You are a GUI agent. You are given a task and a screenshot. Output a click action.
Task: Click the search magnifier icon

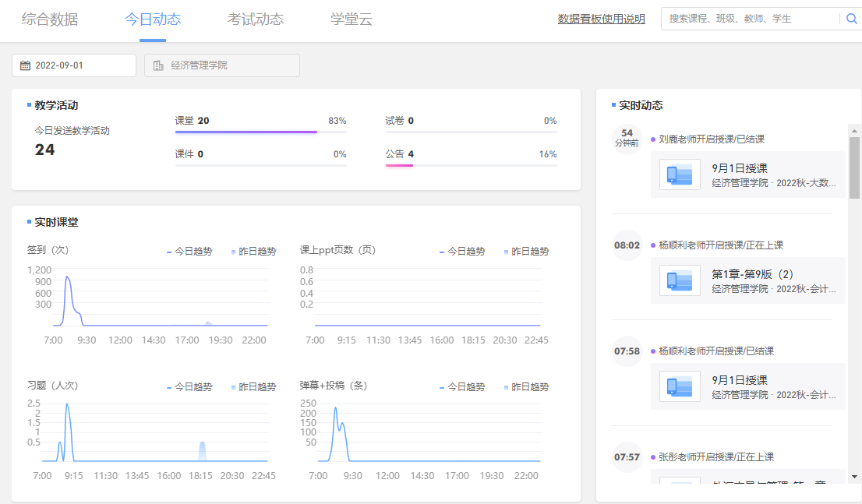point(851,19)
